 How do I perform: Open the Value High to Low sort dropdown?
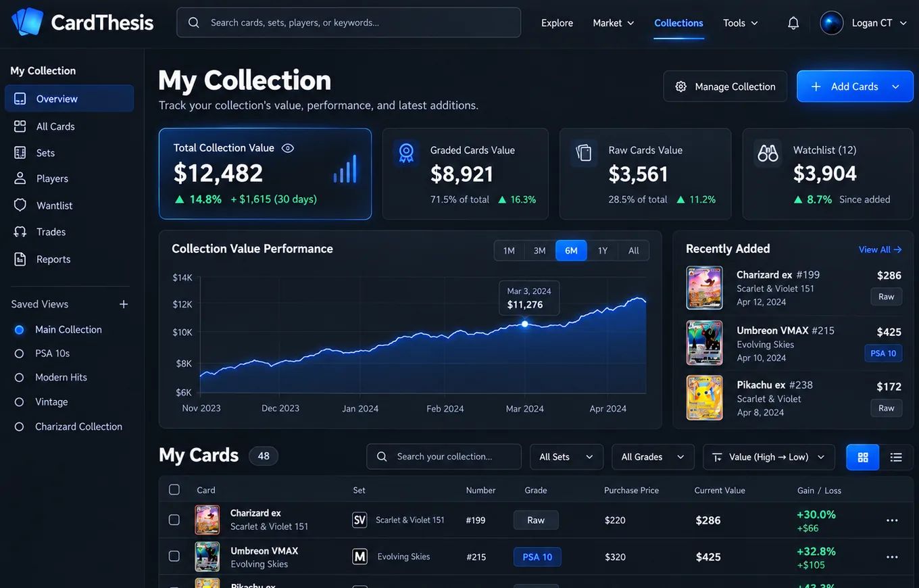pos(769,457)
